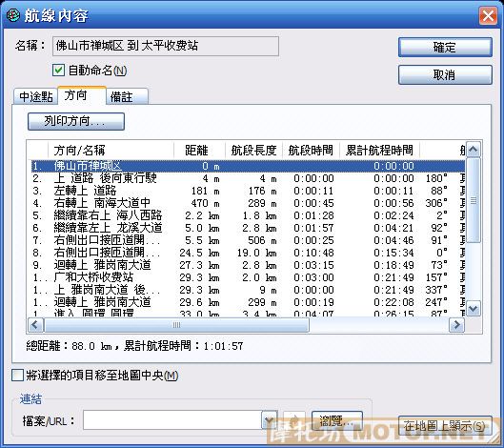Click the go-to-link arrow button beside URL field

click(294, 420)
